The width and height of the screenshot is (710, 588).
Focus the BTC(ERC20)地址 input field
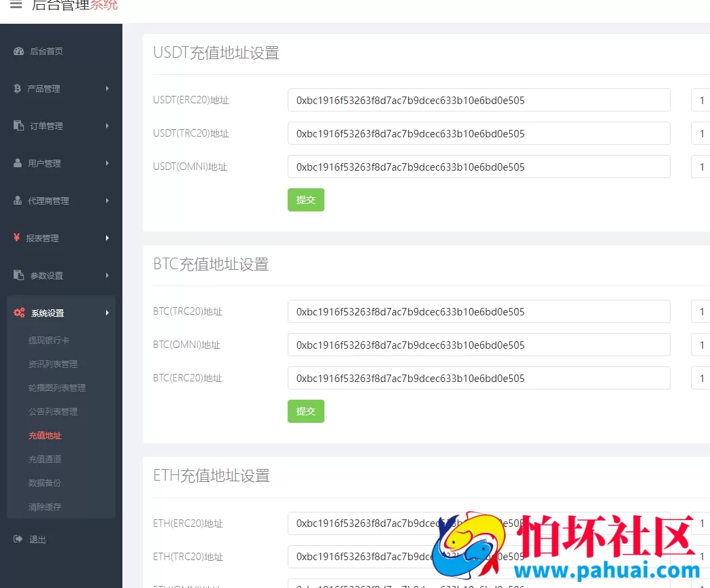pyautogui.click(x=479, y=379)
